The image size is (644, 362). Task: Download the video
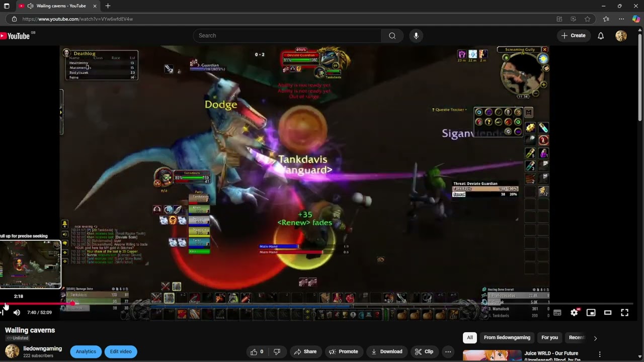click(x=386, y=351)
